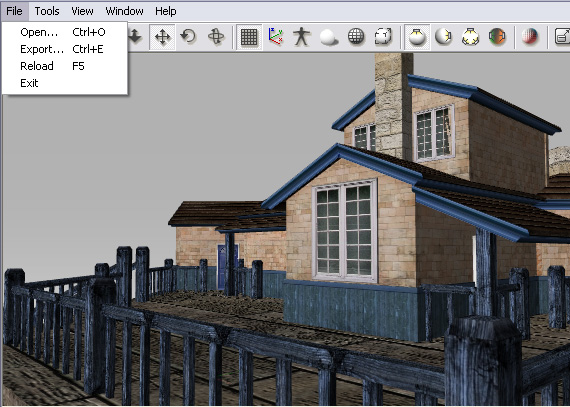Image resolution: width=570 pixels, height=407 pixels.
Task: Select the top-lit sphere lighting mode
Action: [x=417, y=37]
